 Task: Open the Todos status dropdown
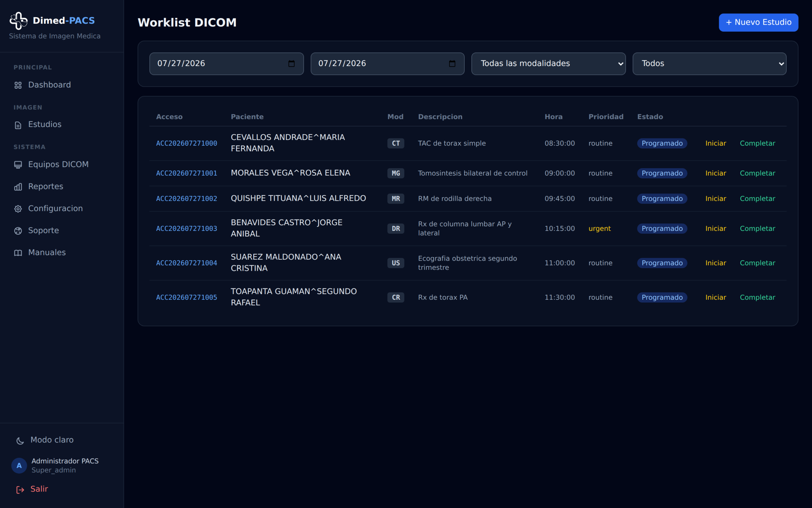[x=709, y=63]
